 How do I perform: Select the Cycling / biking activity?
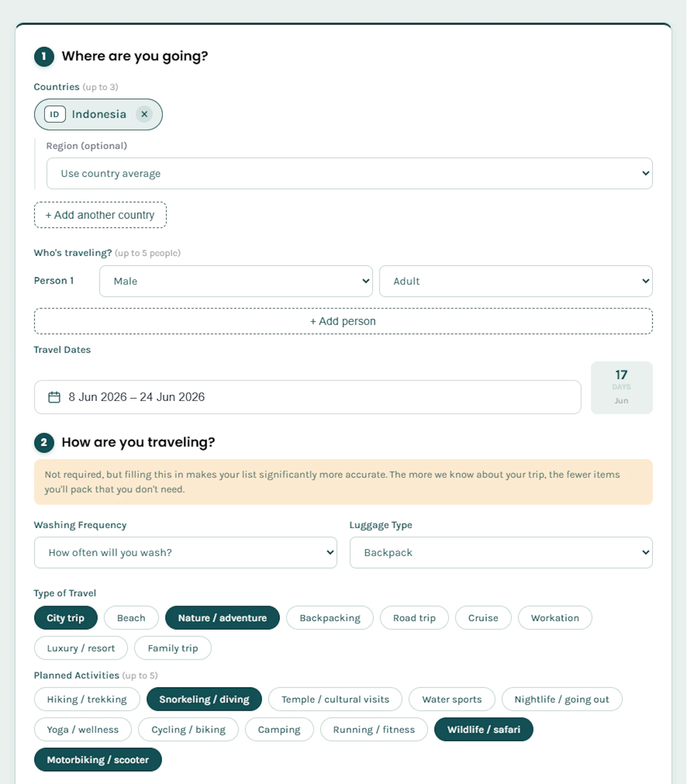(188, 729)
